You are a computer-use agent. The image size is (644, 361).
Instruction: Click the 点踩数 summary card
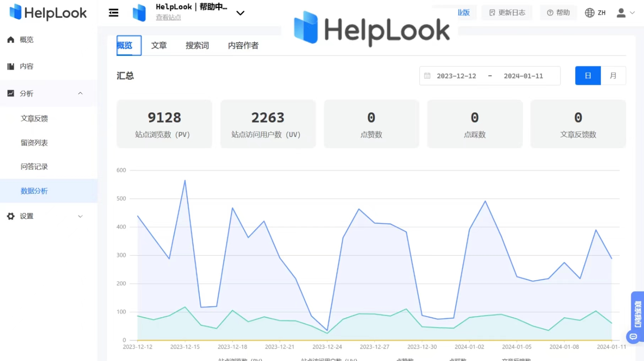[475, 124]
